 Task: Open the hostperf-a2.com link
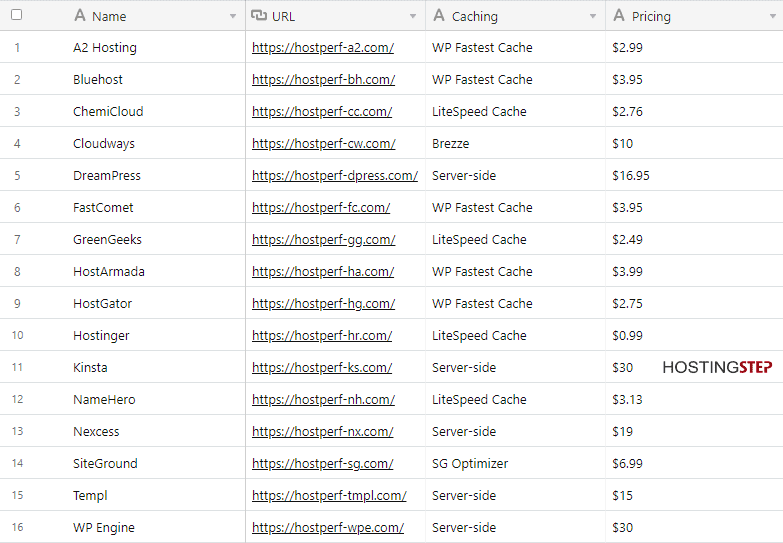[x=323, y=47]
